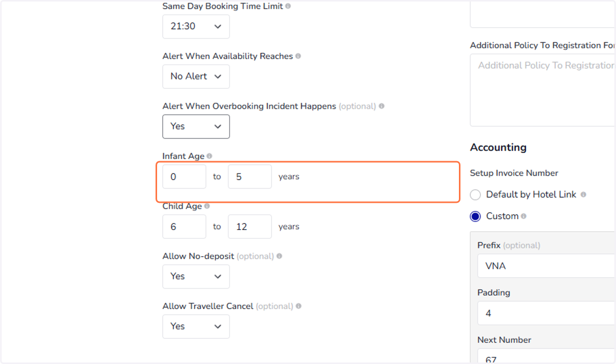Click the Prefix field containing VNA
The image size is (616, 364).
[547, 266]
